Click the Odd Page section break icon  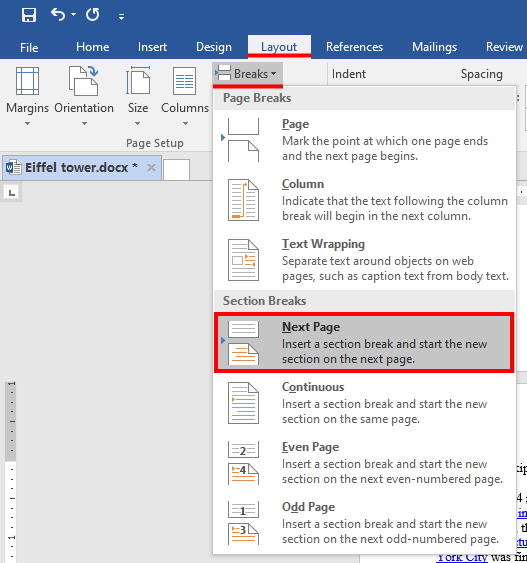click(x=243, y=523)
